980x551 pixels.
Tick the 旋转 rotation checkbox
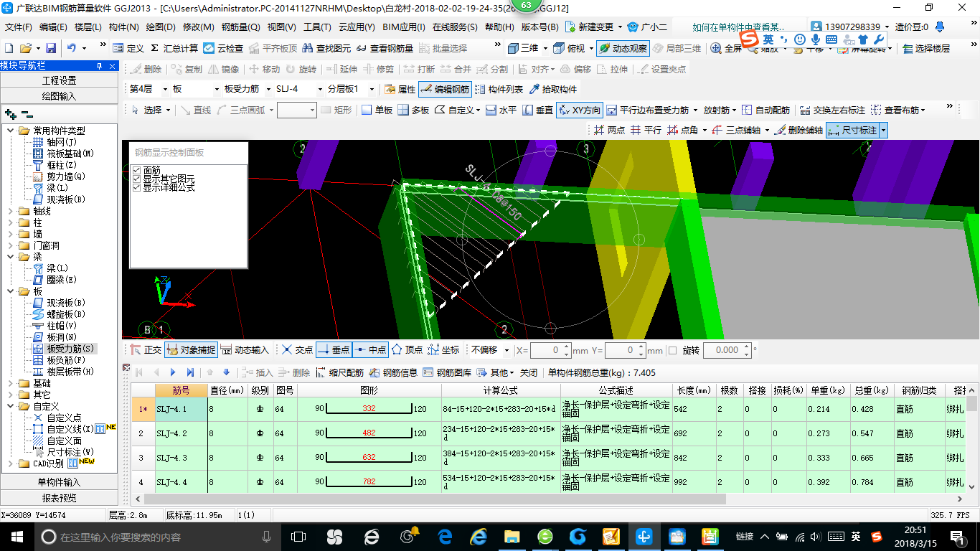672,350
